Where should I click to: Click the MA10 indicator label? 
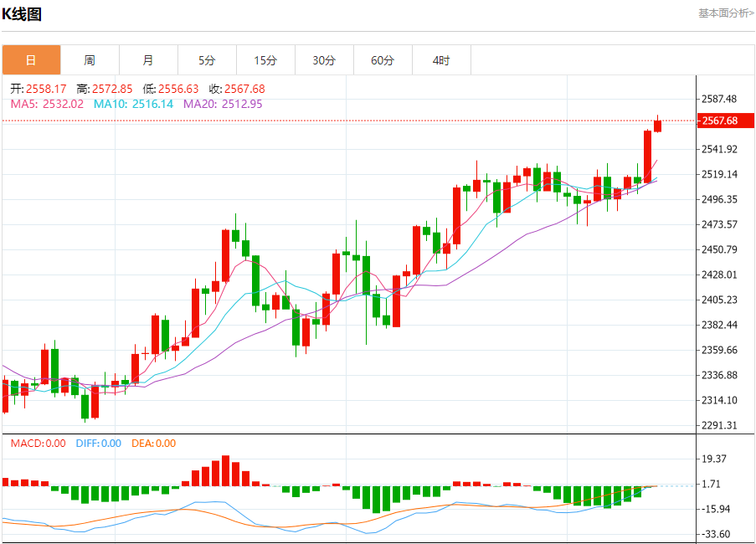click(x=133, y=104)
